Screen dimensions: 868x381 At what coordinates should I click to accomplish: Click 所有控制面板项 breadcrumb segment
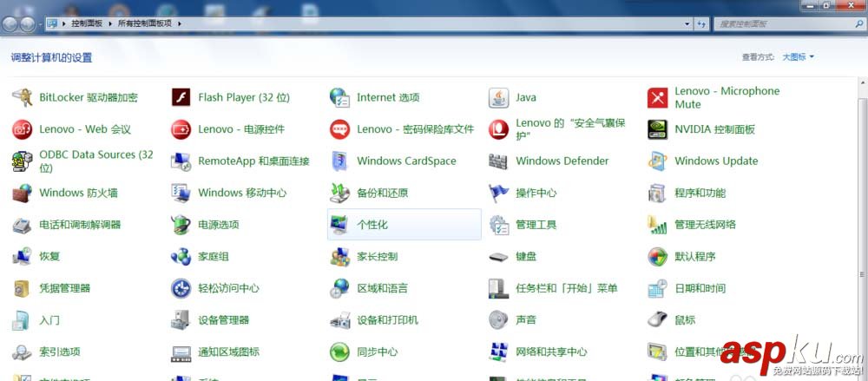click(x=144, y=23)
